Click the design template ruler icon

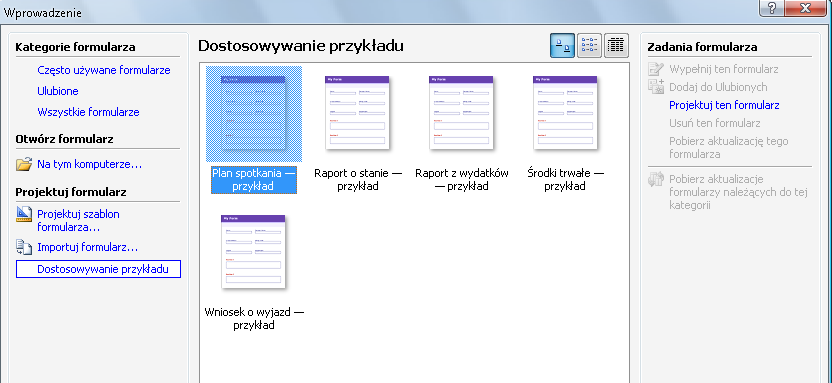[x=24, y=214]
